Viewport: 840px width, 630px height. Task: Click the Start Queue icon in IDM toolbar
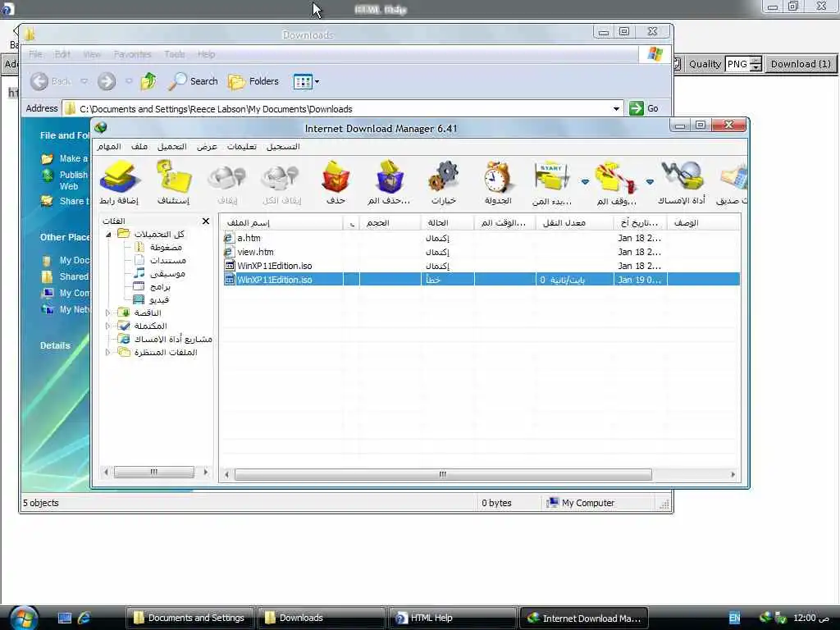(x=552, y=183)
